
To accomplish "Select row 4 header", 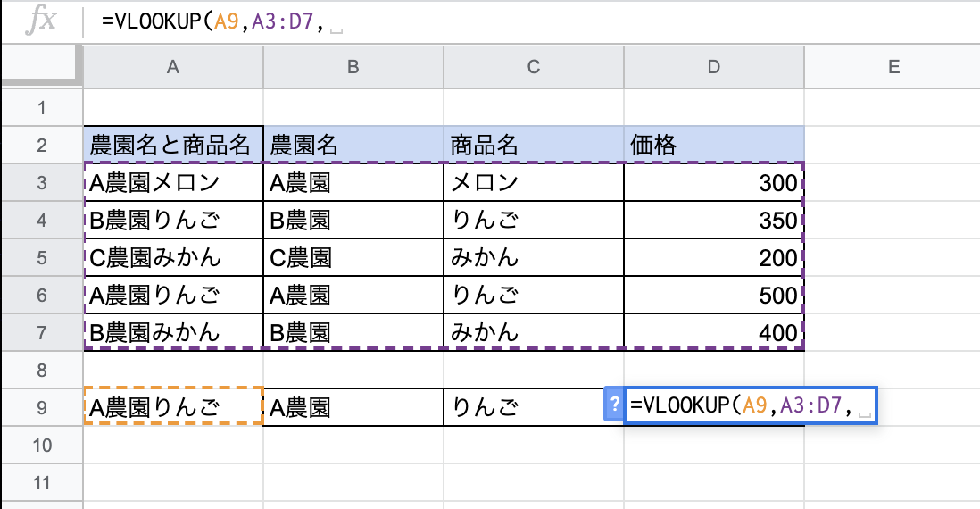I will [42, 220].
